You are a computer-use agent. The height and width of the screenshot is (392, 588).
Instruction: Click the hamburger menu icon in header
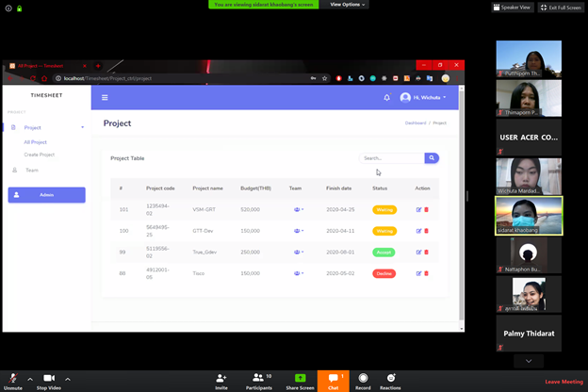pos(105,97)
